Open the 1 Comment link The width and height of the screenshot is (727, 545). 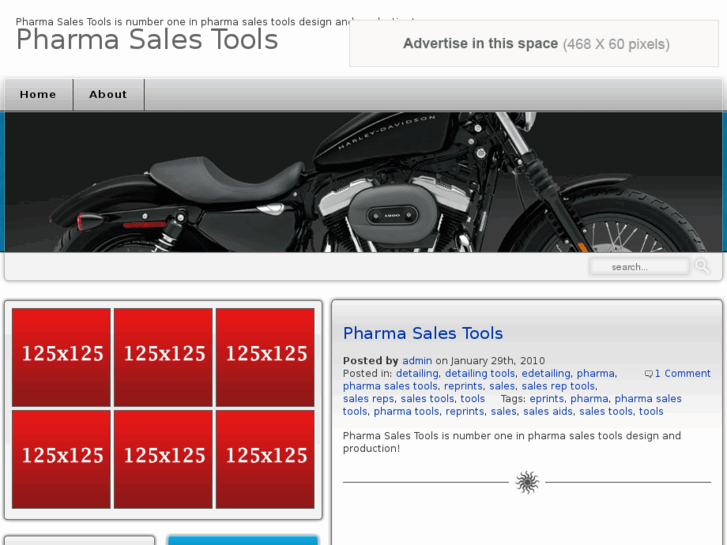(x=682, y=374)
